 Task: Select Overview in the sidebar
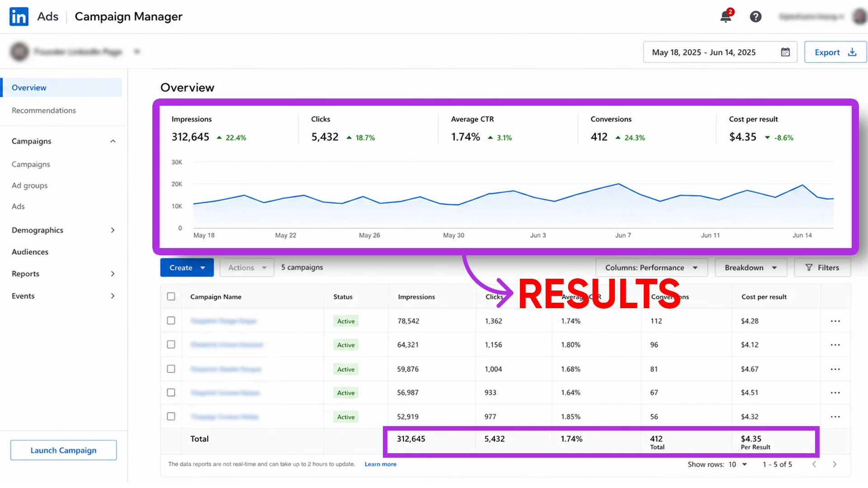pyautogui.click(x=62, y=88)
